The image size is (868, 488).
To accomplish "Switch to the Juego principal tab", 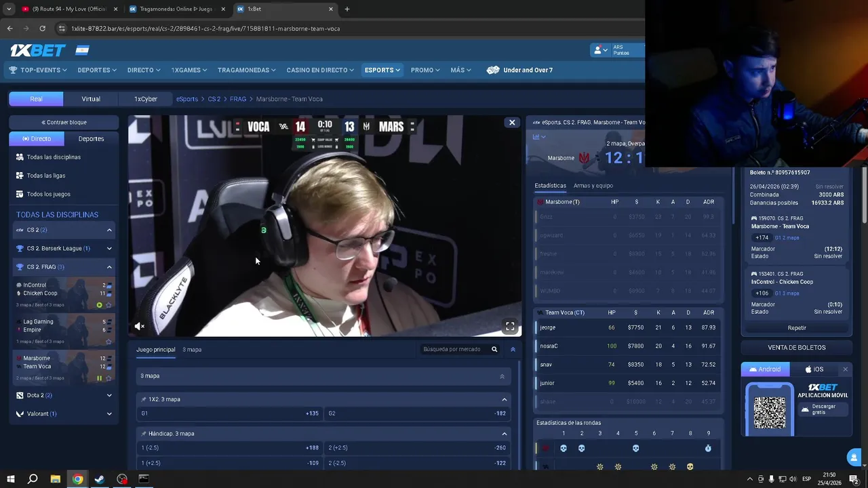I will (x=156, y=350).
